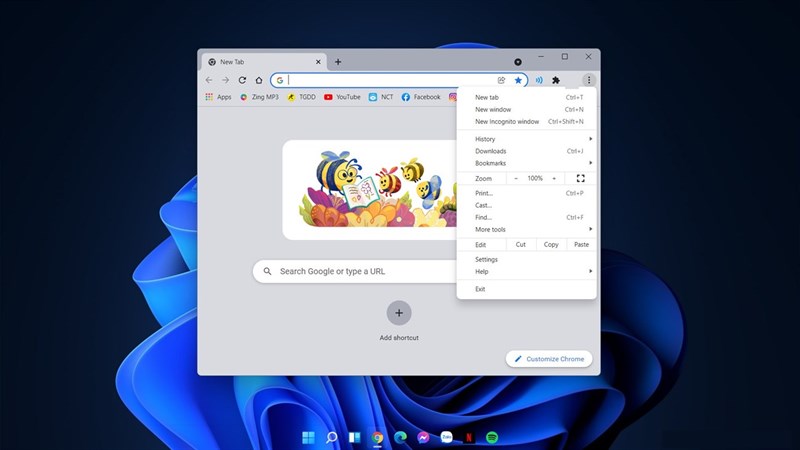Open Microsoft Edge from taskbar
This screenshot has height=450, width=800.
401,437
